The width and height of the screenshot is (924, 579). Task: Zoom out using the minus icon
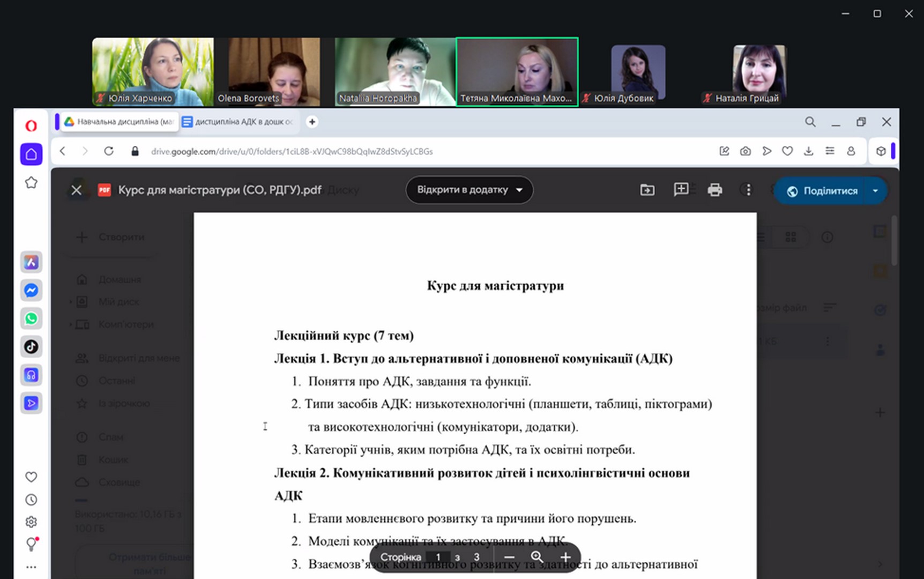click(x=509, y=558)
